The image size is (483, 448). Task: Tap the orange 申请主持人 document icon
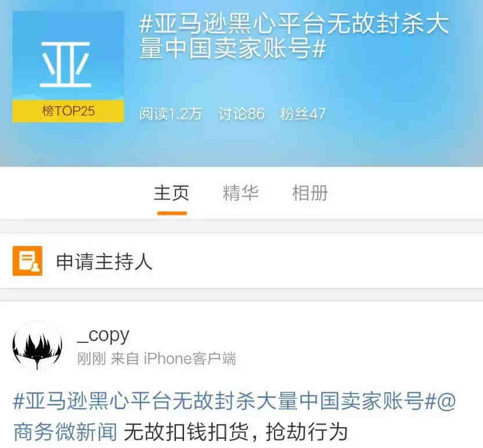coord(27,261)
